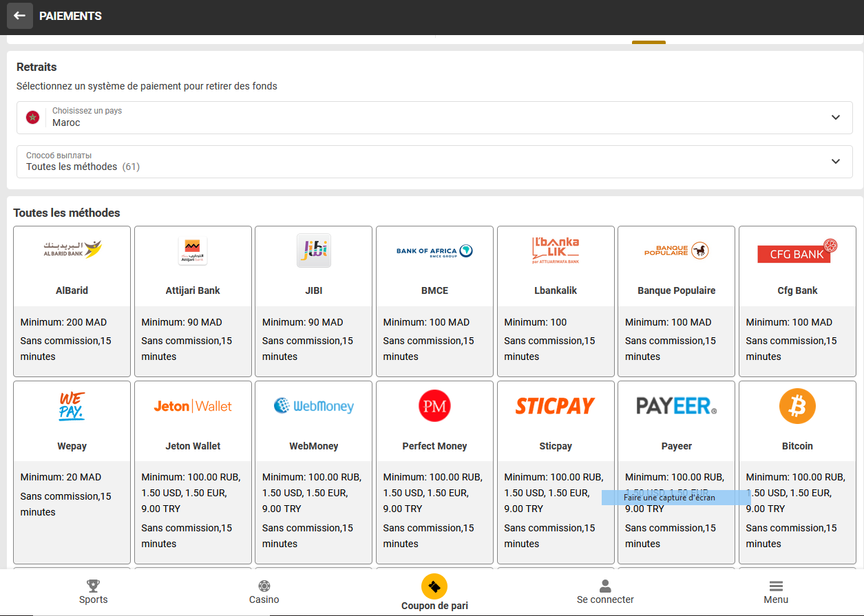Select the Jeton Wallet logo
This screenshot has width=864, height=616.
pyautogui.click(x=193, y=406)
